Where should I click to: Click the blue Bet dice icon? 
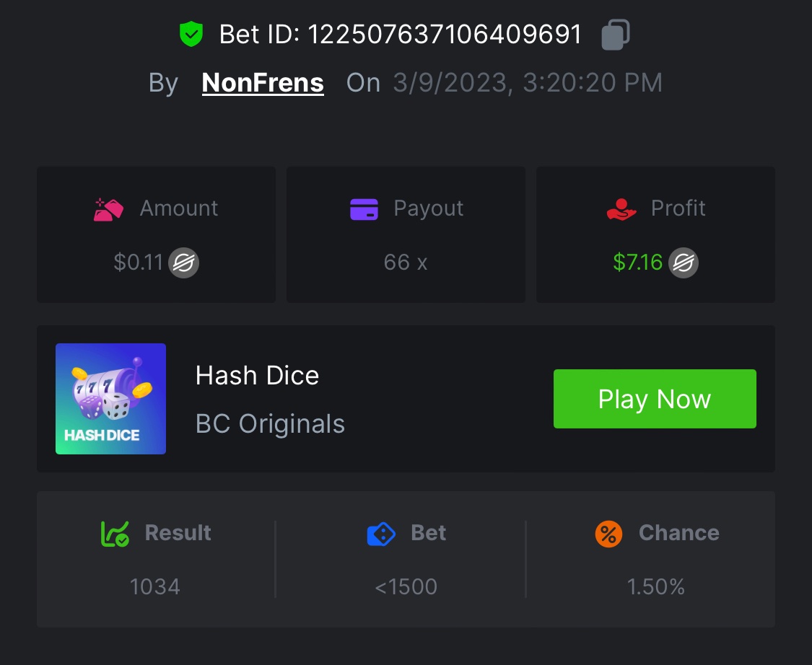[x=381, y=534]
